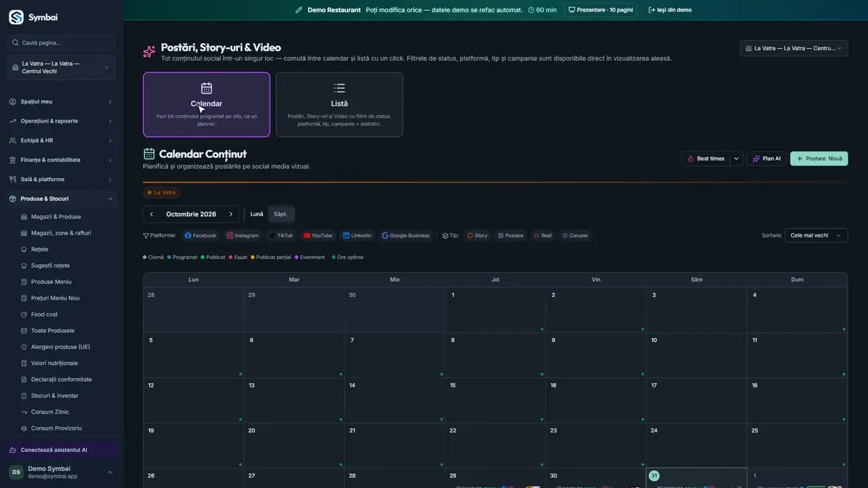Image resolution: width=868 pixels, height=488 pixels.
Task: Go to next month arrow
Action: pos(231,214)
